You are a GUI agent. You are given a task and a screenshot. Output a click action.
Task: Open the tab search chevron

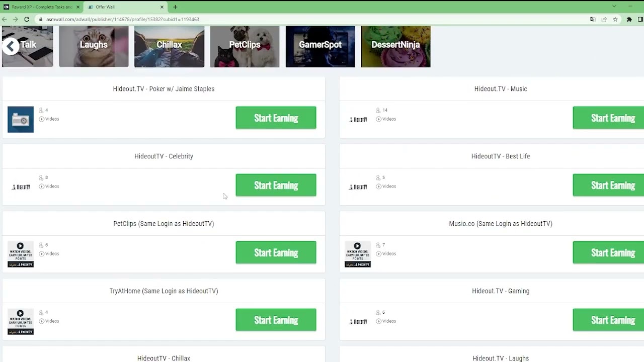614,7
